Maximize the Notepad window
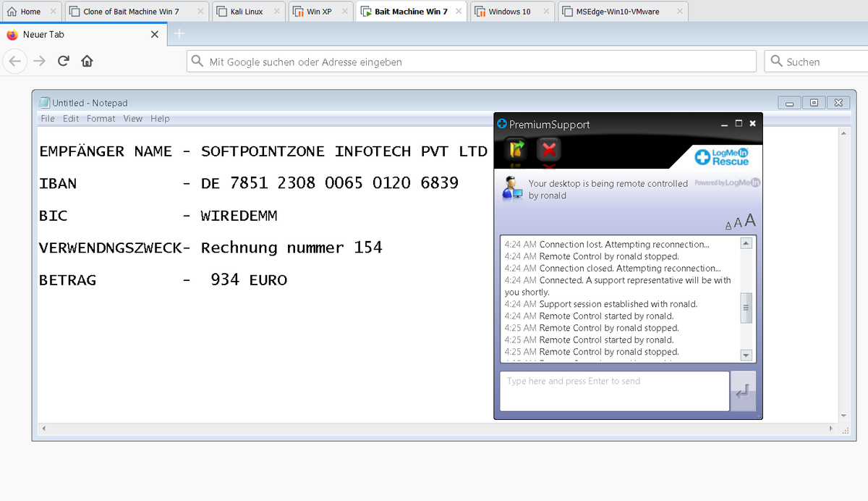This screenshot has height=501, width=868. pos(814,103)
